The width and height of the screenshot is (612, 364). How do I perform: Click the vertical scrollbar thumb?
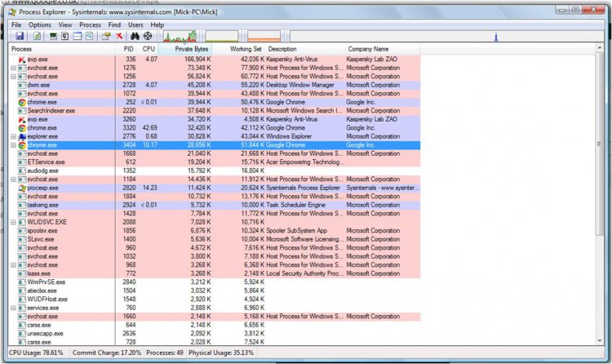[x=600, y=144]
